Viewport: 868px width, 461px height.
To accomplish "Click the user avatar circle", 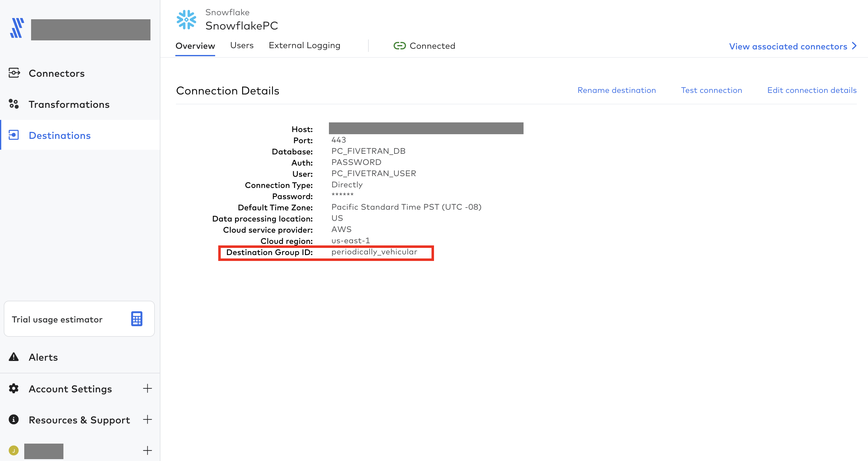I will pyautogui.click(x=14, y=450).
